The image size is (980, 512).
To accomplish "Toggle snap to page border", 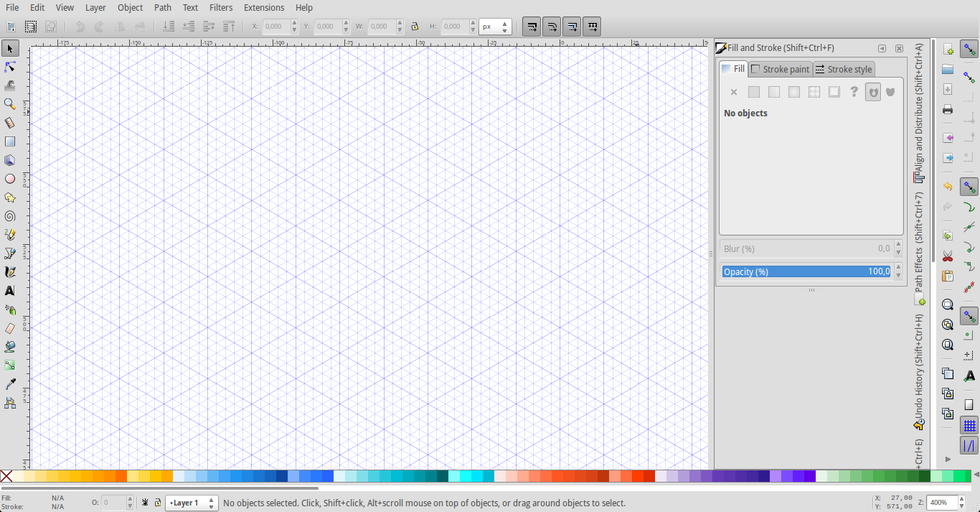I will (x=969, y=406).
